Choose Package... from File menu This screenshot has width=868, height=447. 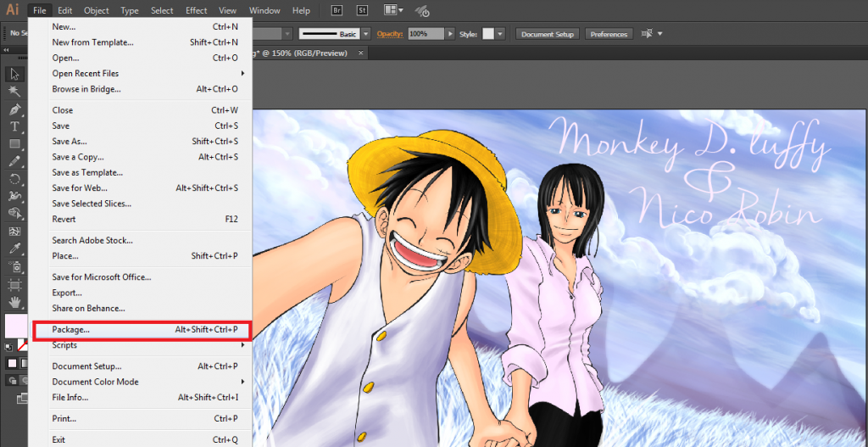click(x=142, y=330)
